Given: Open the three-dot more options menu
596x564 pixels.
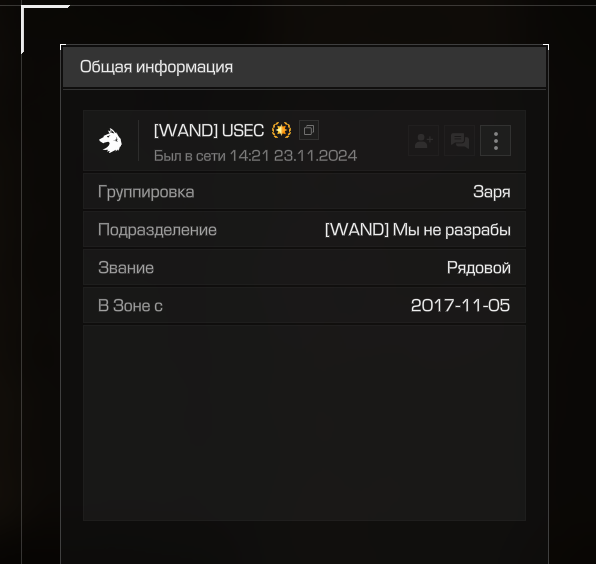Looking at the screenshot, I should point(496,141).
